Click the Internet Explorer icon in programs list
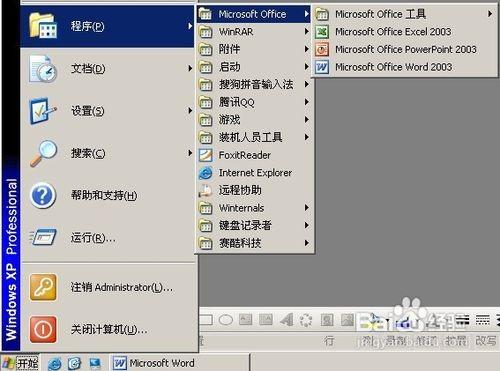 click(206, 173)
